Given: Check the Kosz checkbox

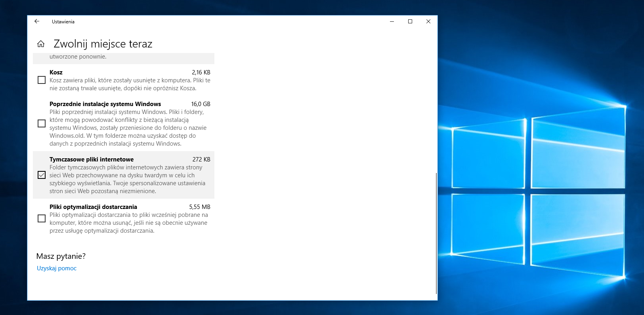Looking at the screenshot, I should tap(42, 80).
